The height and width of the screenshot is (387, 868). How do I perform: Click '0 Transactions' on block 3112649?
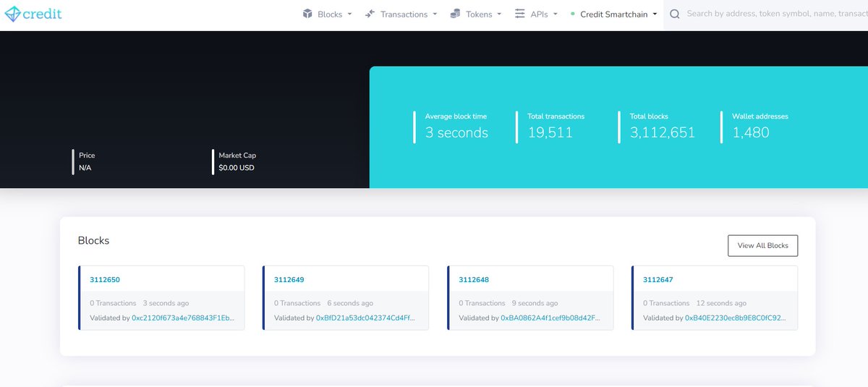(x=297, y=303)
